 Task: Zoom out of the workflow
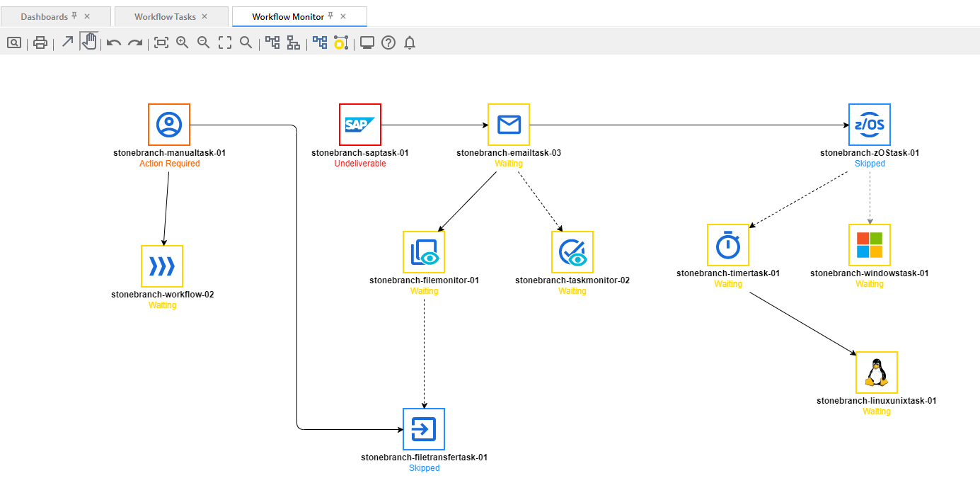click(x=204, y=42)
